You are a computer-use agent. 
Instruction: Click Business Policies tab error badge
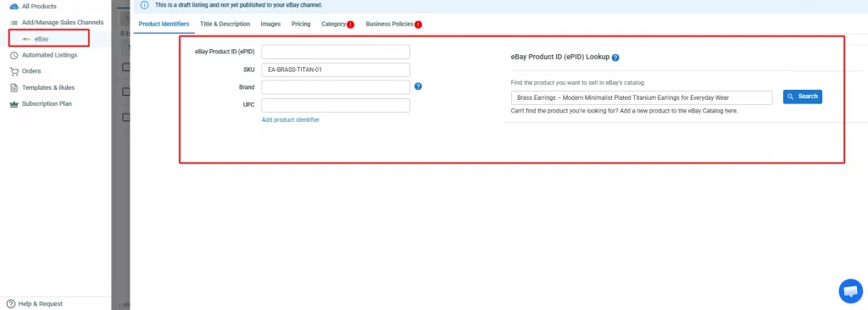click(419, 25)
